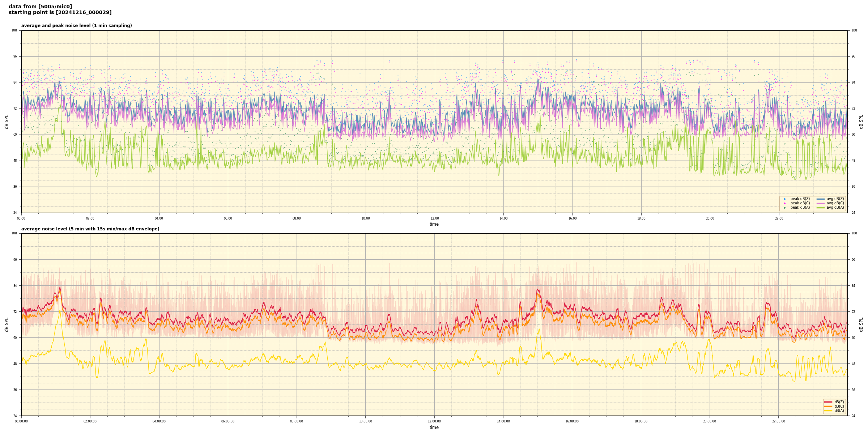
Task: Click the peak dB(C) legend entry
Action: (800, 203)
